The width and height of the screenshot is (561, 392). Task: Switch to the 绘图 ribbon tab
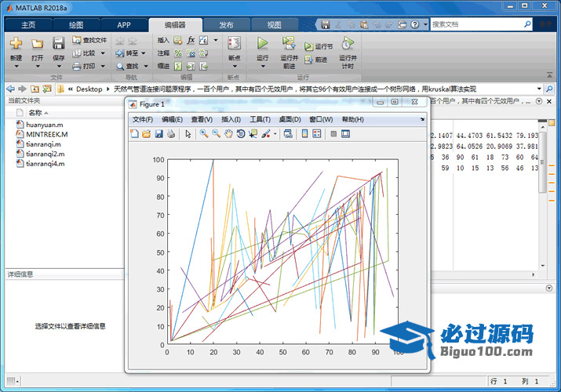(76, 24)
